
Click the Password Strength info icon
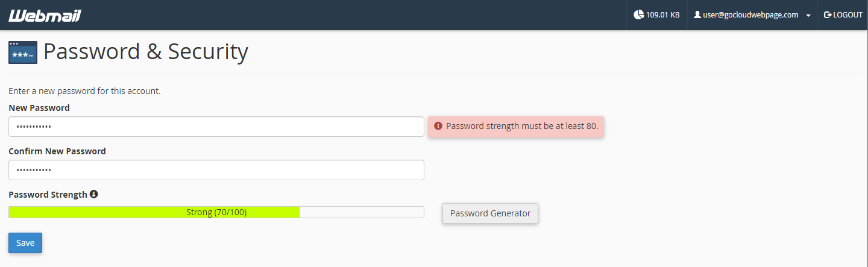[x=93, y=195]
